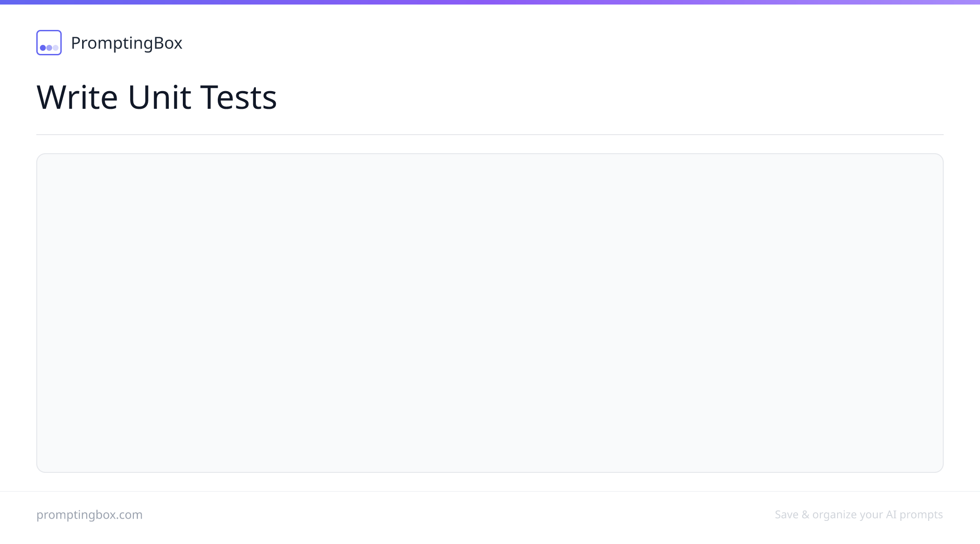Click the word "Unit" in the heading
Viewport: 980px width, 544px height.
[x=159, y=97]
